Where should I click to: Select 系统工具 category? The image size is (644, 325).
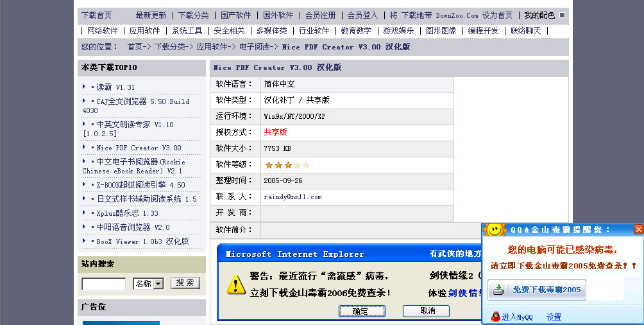[187, 30]
